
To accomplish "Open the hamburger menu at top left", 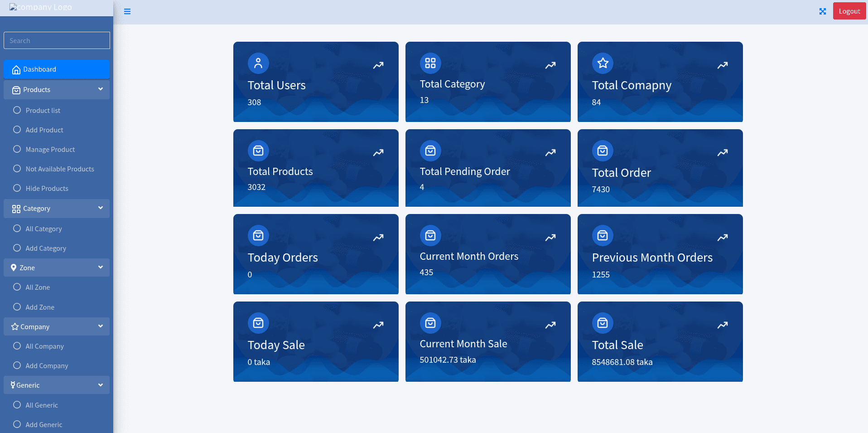I will click(x=127, y=11).
